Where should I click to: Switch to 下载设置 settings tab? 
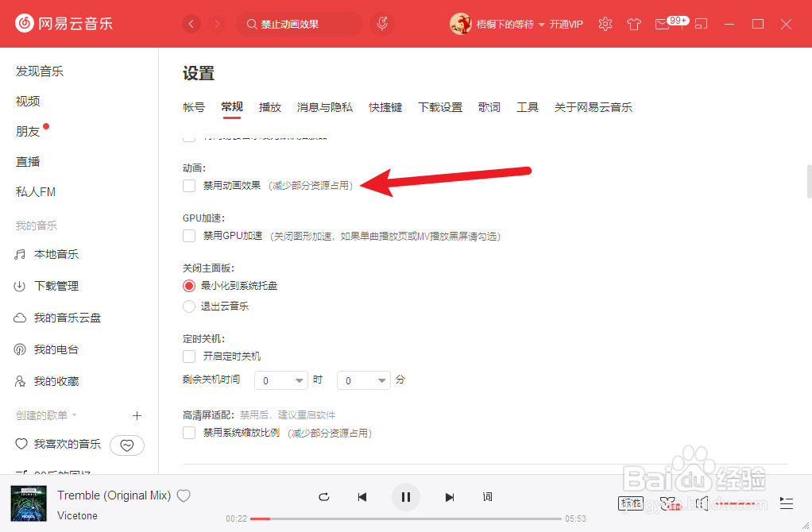440,107
